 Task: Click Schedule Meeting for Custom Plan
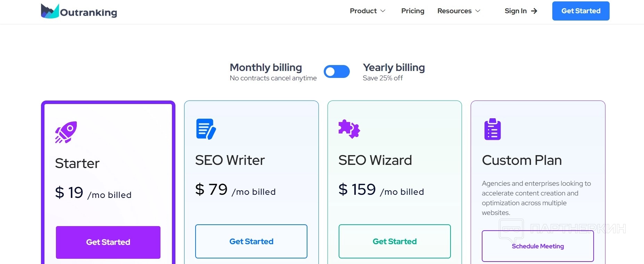click(x=537, y=246)
